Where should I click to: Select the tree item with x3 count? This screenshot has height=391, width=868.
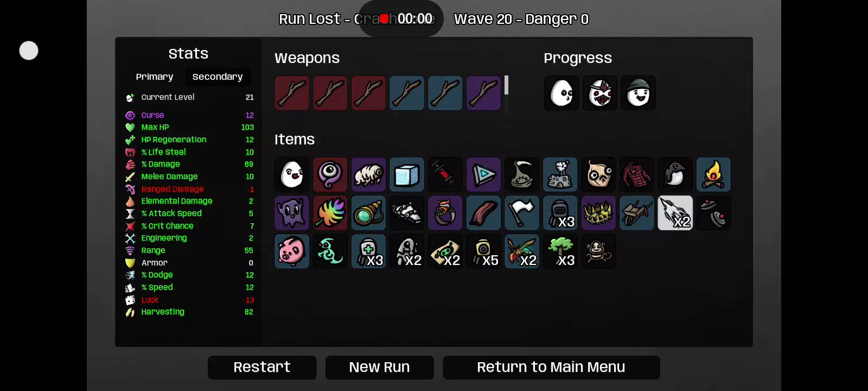560,251
